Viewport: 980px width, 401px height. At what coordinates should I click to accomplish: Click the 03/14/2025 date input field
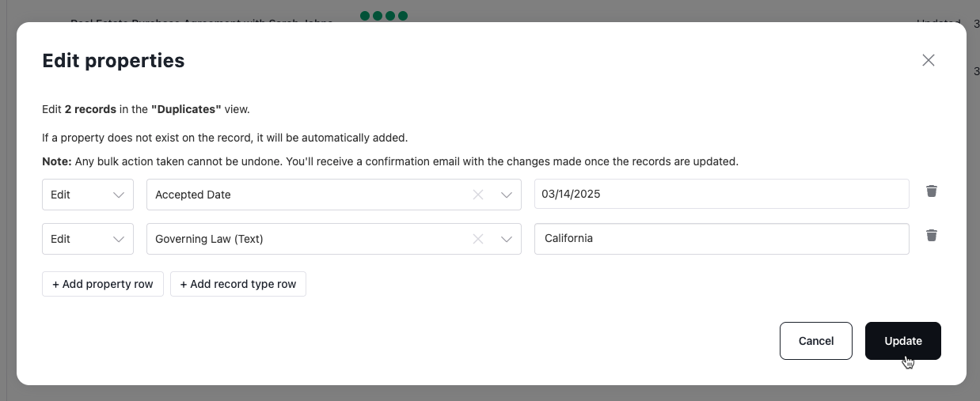point(721,194)
